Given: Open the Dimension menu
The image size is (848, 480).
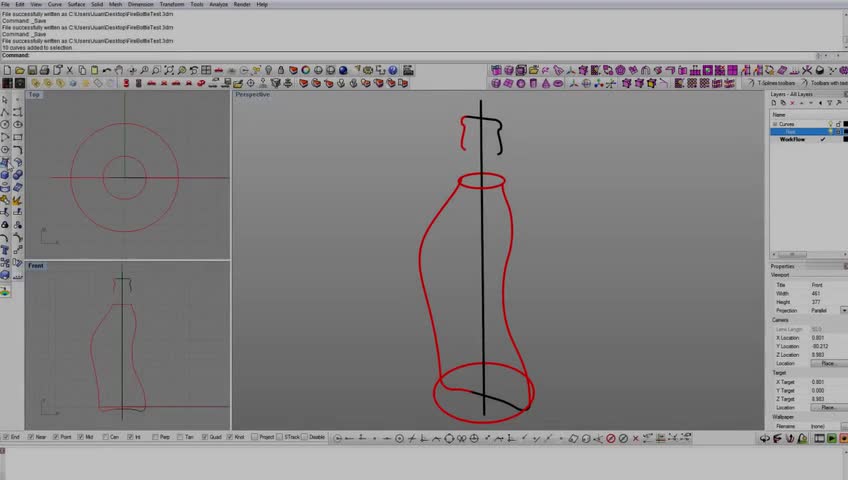Looking at the screenshot, I should (141, 4).
